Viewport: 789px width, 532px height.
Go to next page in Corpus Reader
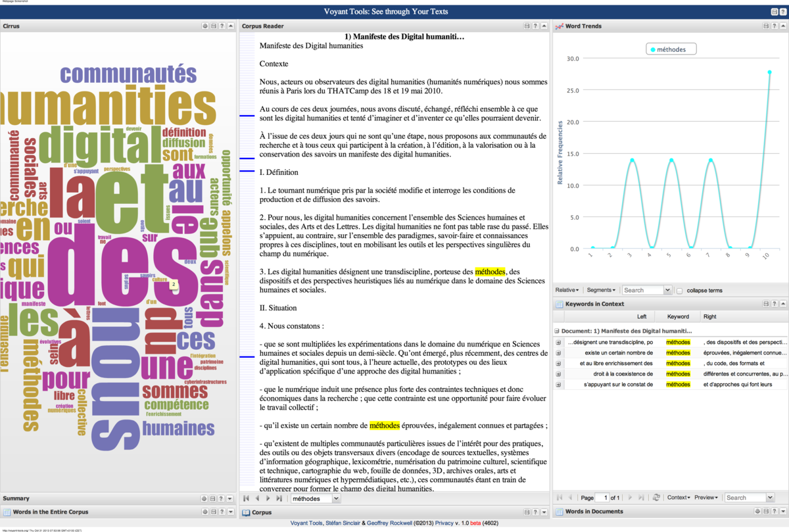click(268, 498)
